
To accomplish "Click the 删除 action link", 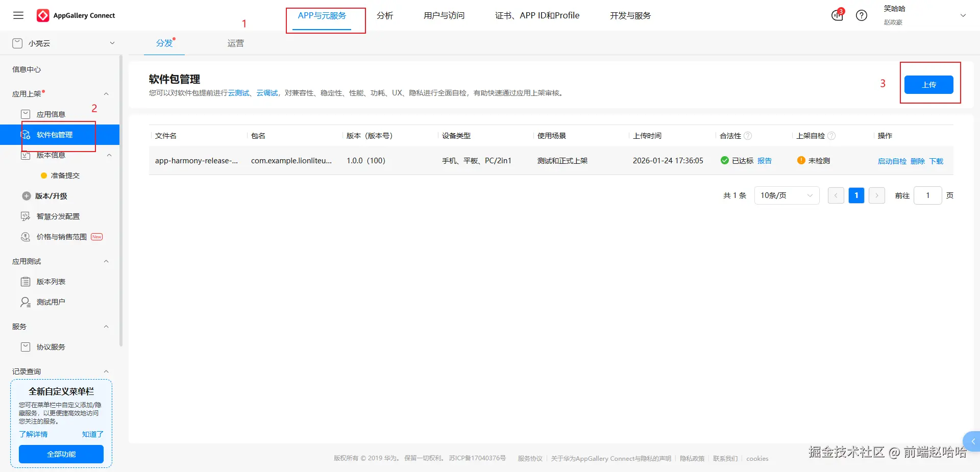I will [x=918, y=161].
